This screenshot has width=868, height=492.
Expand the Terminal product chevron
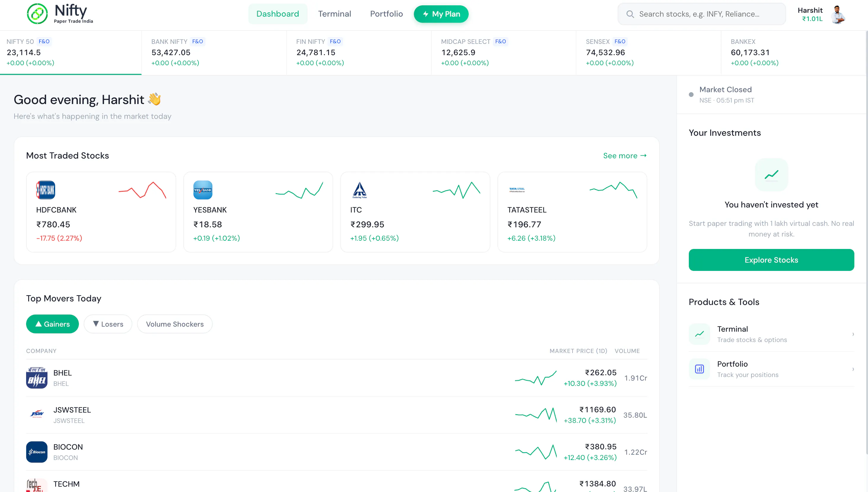853,334
